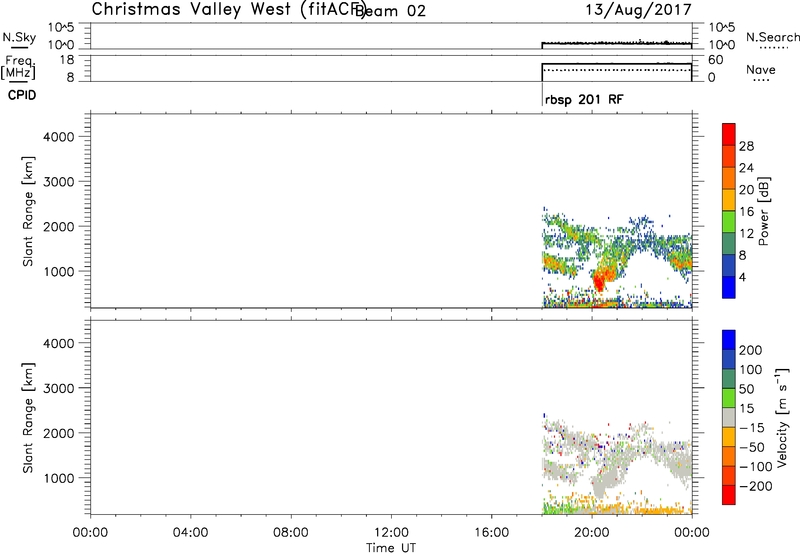Click the 12:00 time tick label

click(x=391, y=533)
